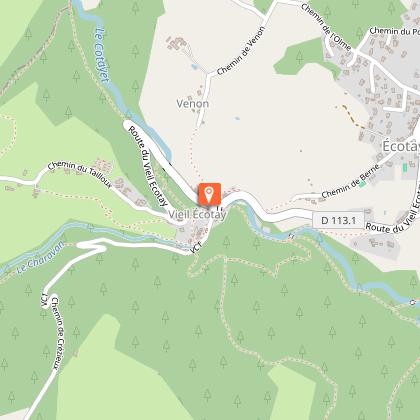Click the Le Charavan stream label
This screenshot has width=420, height=420.
click(40, 258)
